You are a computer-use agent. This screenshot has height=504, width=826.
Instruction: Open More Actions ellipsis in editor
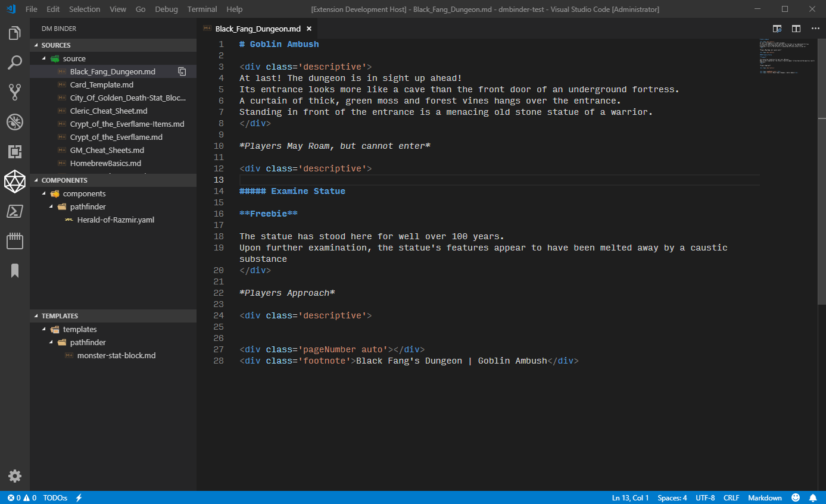pyautogui.click(x=815, y=29)
